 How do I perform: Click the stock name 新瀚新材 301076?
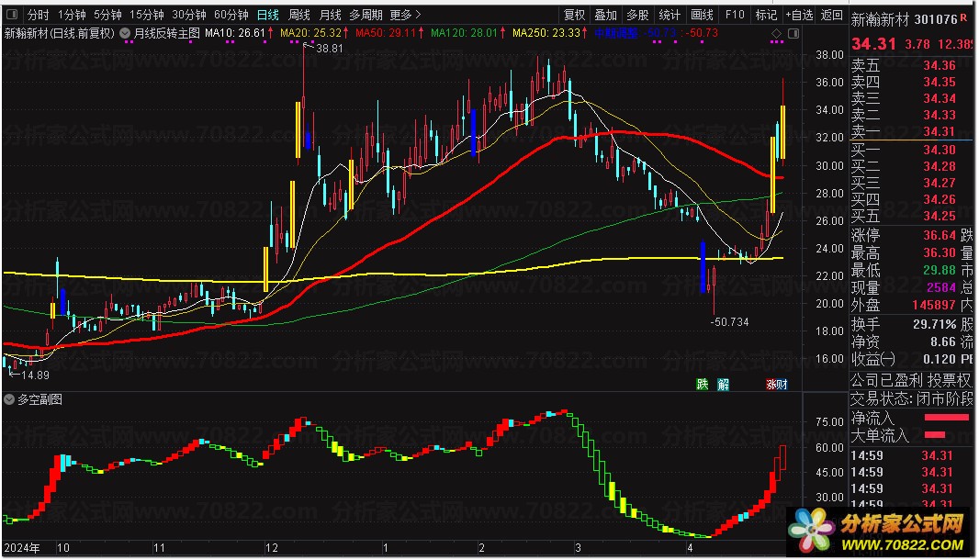click(904, 19)
